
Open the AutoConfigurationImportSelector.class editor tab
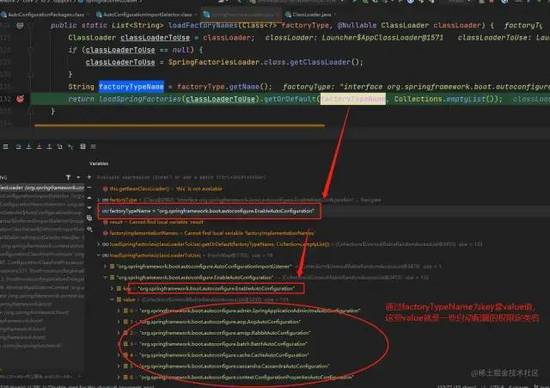click(x=145, y=15)
